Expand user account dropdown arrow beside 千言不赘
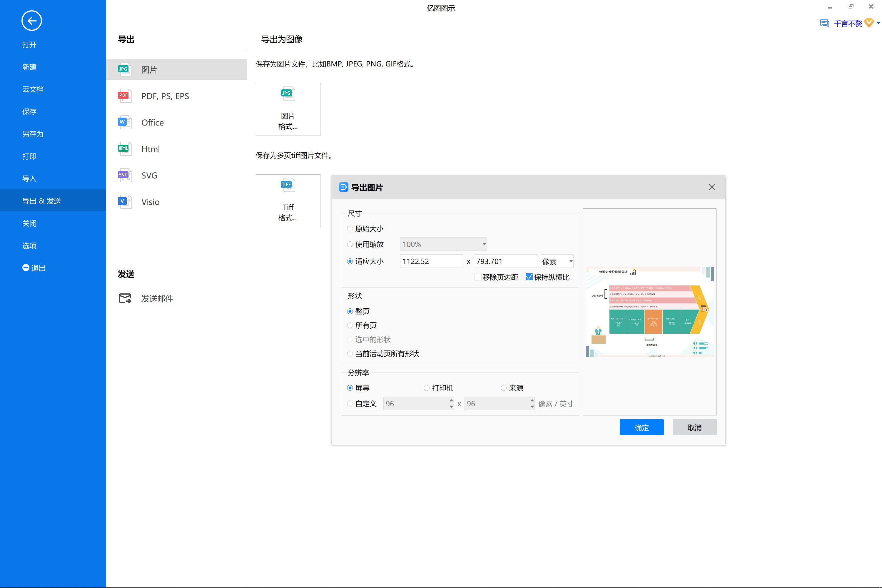 [878, 23]
